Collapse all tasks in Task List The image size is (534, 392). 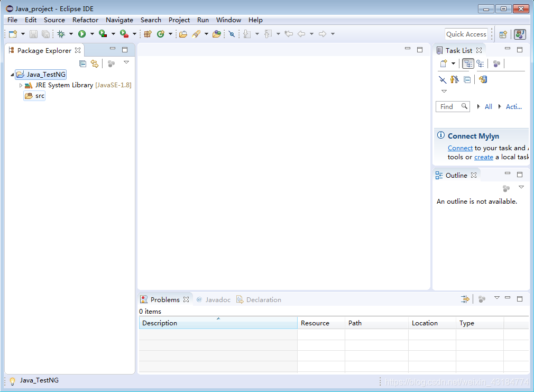pos(467,80)
